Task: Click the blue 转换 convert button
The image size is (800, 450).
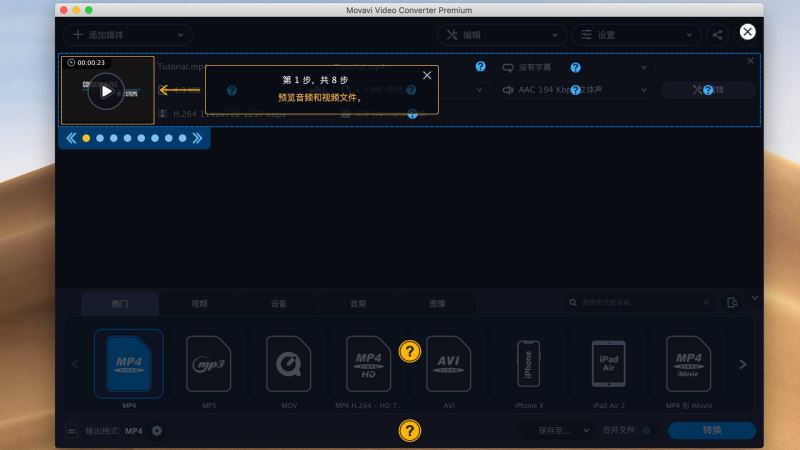Action: (x=712, y=430)
